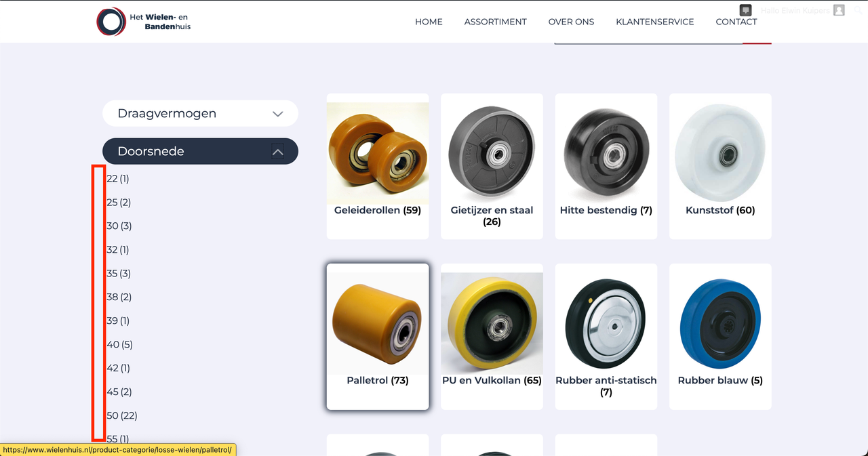Screen dimensions: 868x456
Task: Collapse the Doorsnede filter chevron
Action: point(277,152)
